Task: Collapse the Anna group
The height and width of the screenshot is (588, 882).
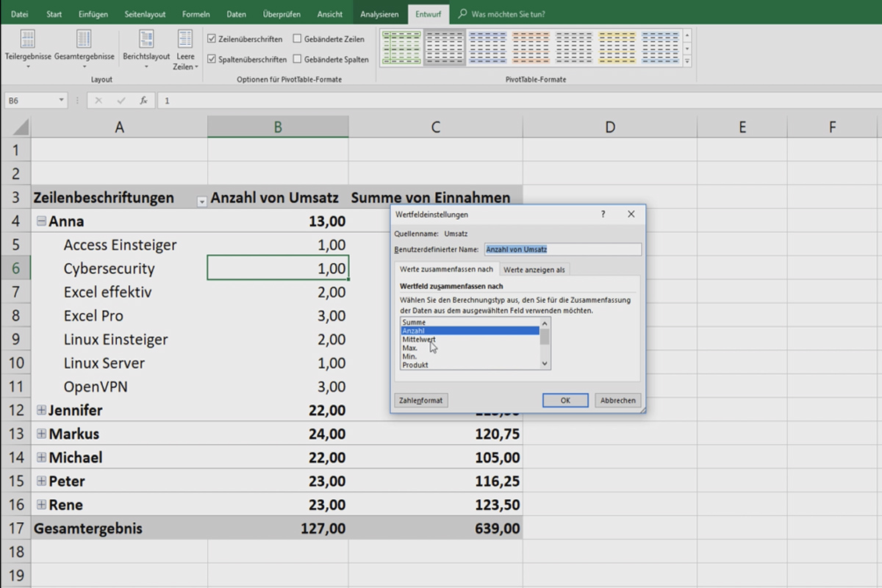Action: click(41, 220)
